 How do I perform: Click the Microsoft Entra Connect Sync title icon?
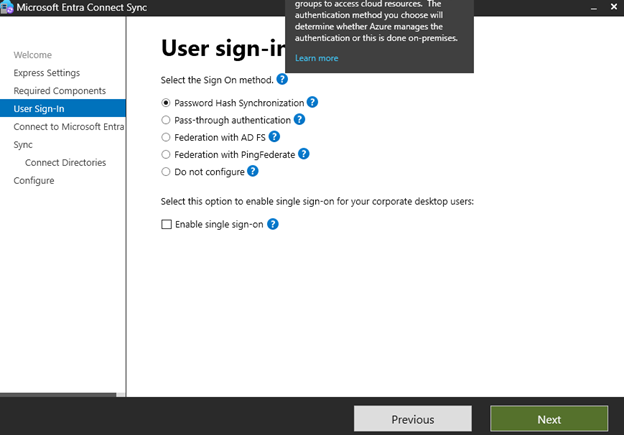(x=6, y=7)
